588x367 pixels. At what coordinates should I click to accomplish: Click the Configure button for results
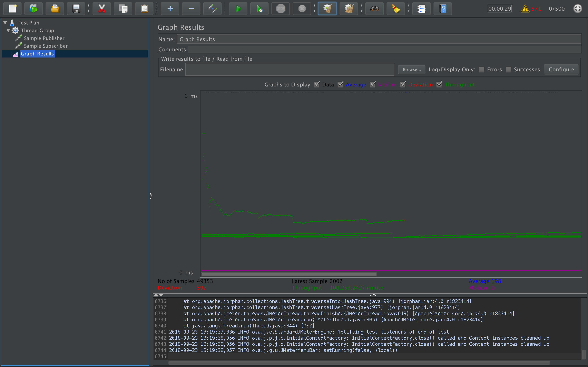561,69
